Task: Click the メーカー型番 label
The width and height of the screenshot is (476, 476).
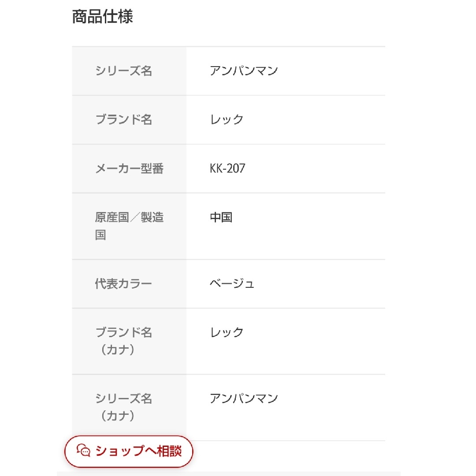Action: tap(130, 168)
